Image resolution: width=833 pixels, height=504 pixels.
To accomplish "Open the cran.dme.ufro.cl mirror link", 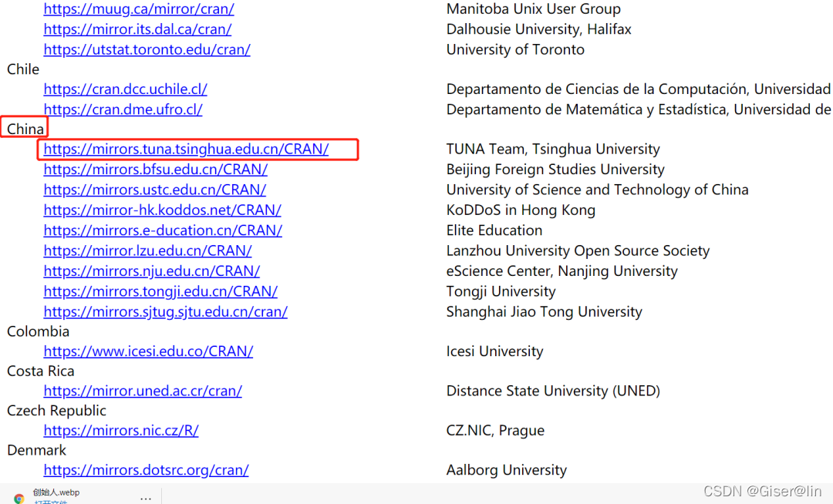I will pyautogui.click(x=123, y=109).
